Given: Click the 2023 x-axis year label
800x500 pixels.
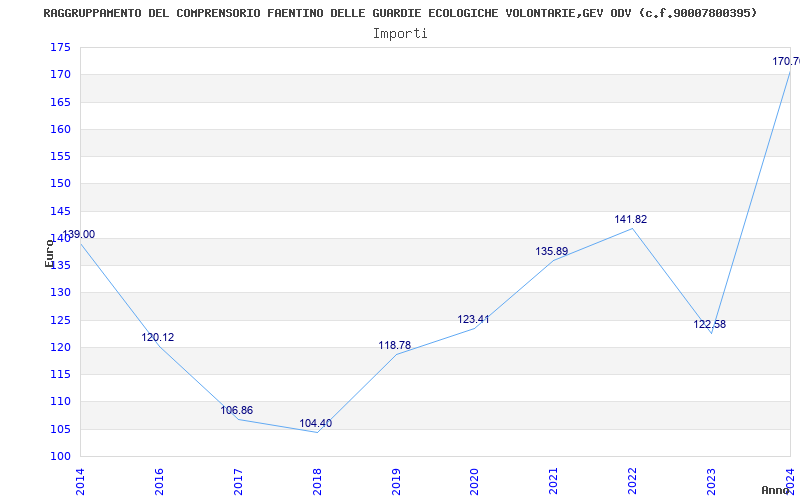Looking at the screenshot, I should pyautogui.click(x=711, y=482).
